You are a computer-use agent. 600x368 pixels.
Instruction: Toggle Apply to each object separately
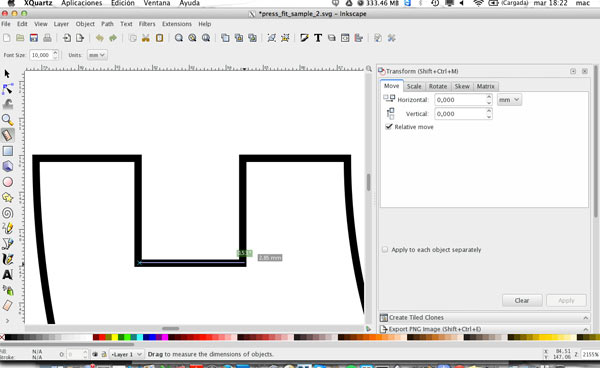[x=385, y=249]
